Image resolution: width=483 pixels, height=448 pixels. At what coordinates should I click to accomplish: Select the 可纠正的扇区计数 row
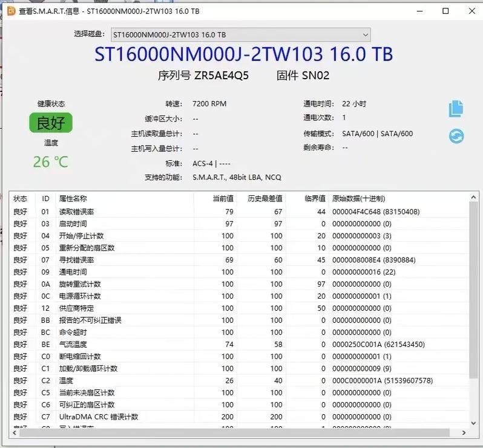pos(239,404)
